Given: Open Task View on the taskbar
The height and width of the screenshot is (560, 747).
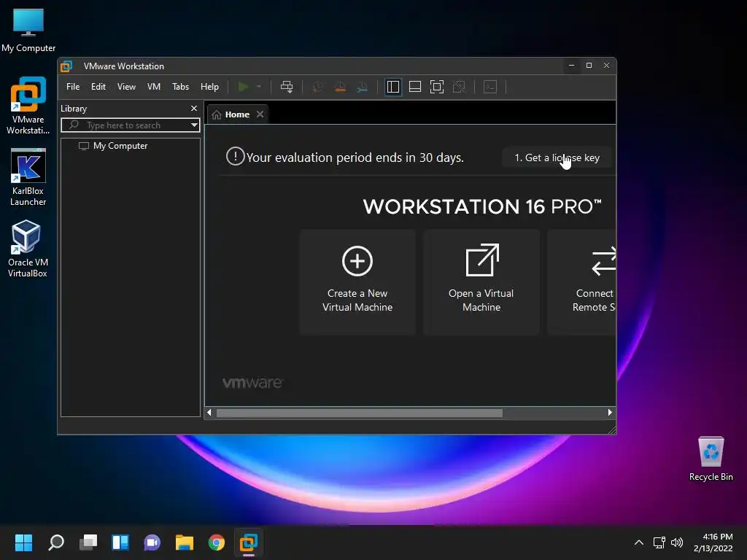Looking at the screenshot, I should coord(88,542).
